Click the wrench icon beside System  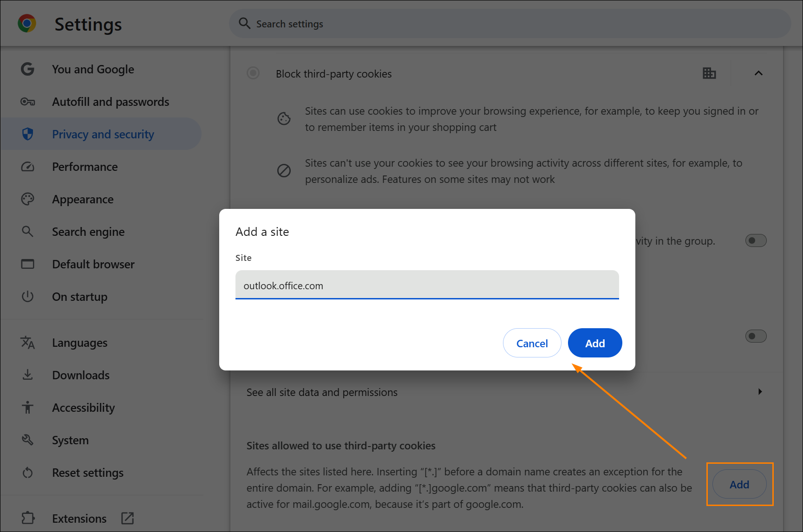point(27,440)
